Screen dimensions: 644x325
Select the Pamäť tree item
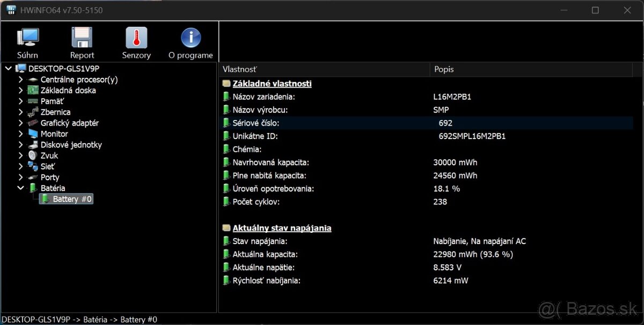pos(52,101)
